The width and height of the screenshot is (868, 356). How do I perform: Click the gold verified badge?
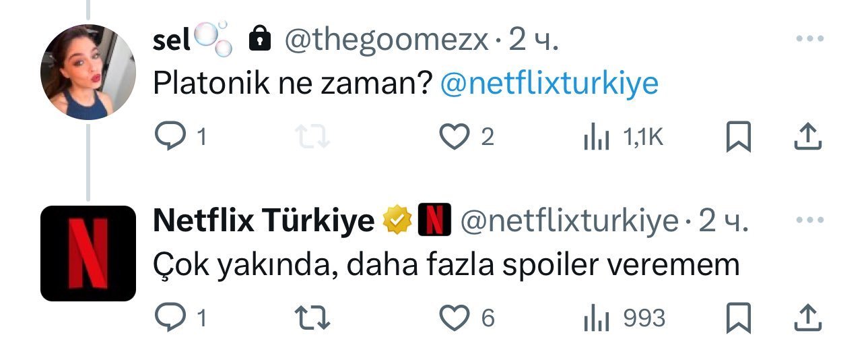coord(398,221)
